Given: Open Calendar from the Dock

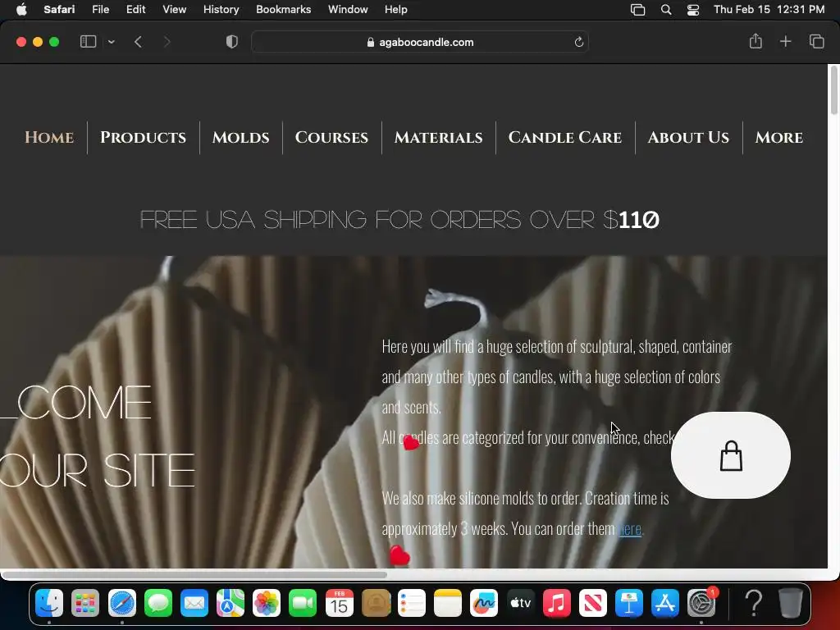Looking at the screenshot, I should (339, 603).
